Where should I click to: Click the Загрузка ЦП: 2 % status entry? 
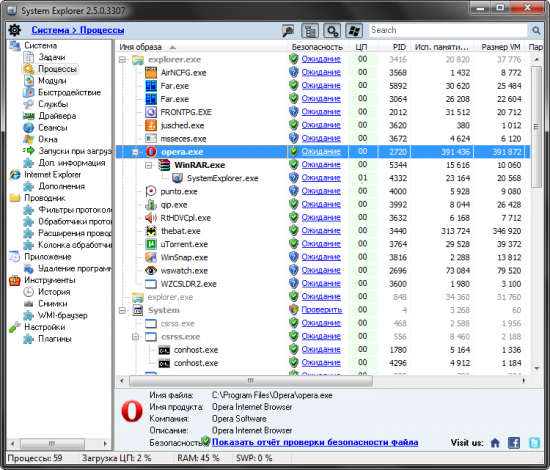coord(116,458)
